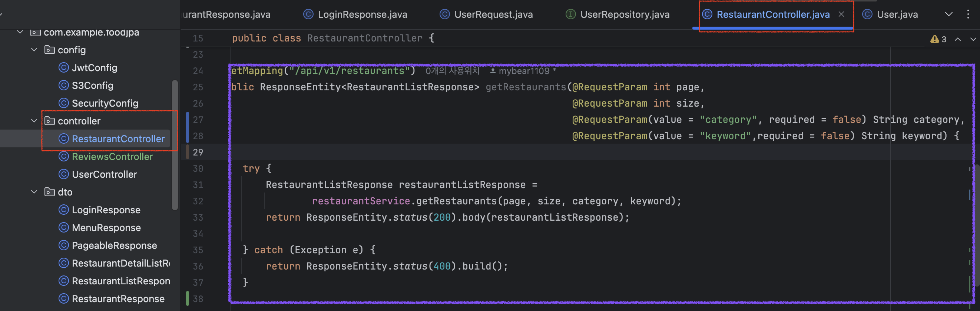Close the RestaurantController.java tab
This screenshot has width=980, height=311.
[x=841, y=14]
